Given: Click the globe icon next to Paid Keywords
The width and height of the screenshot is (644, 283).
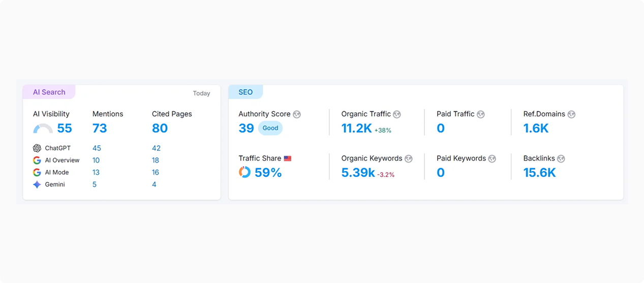Looking at the screenshot, I should point(492,159).
